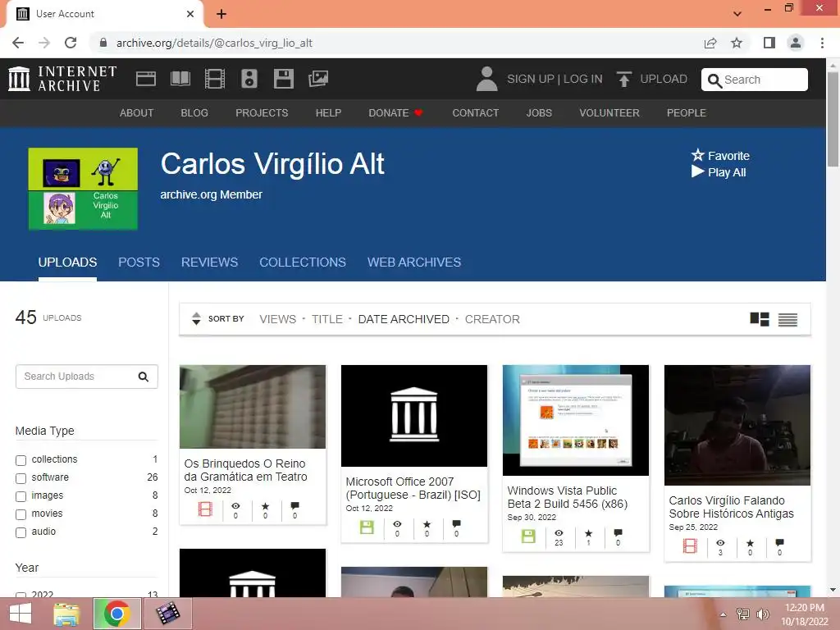This screenshot has width=840, height=630.
Task: Click the taskbar volume speaker icon
Action: (762, 614)
